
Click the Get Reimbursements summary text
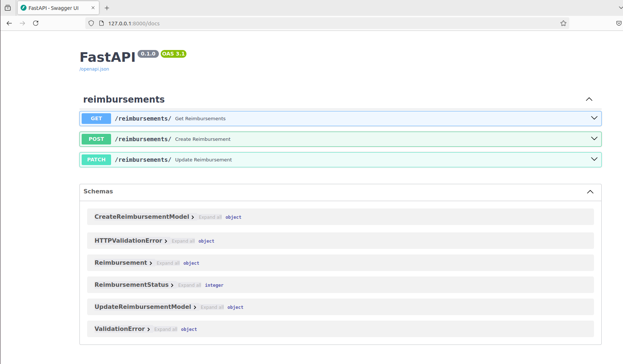tap(200, 118)
